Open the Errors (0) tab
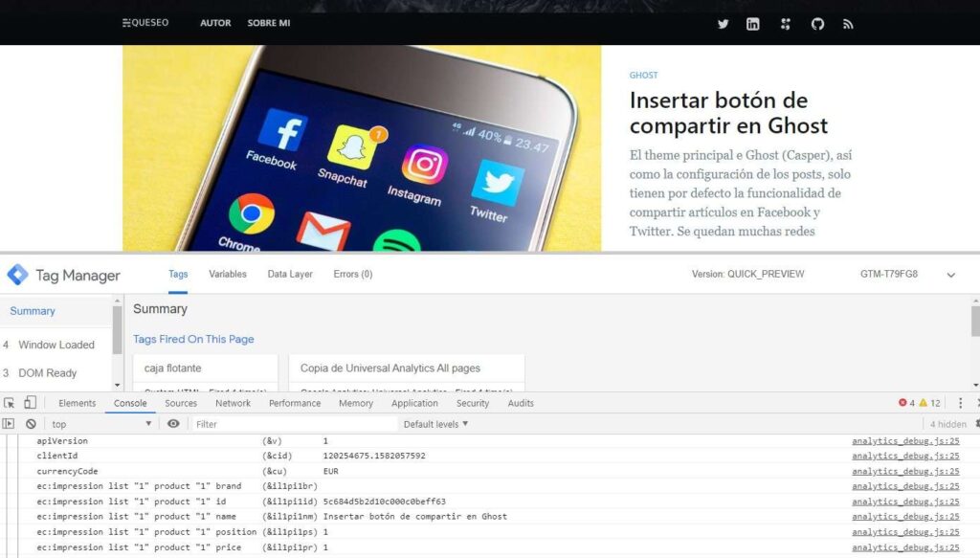The image size is (980, 558). point(353,275)
